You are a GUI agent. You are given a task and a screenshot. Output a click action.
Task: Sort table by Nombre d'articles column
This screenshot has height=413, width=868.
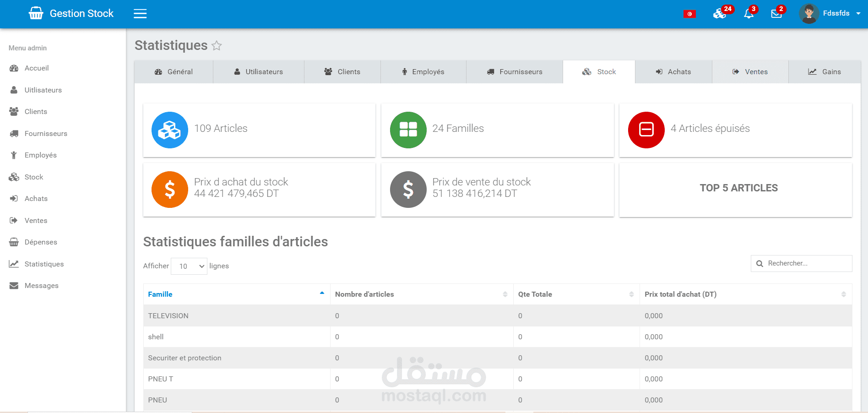pyautogui.click(x=422, y=294)
